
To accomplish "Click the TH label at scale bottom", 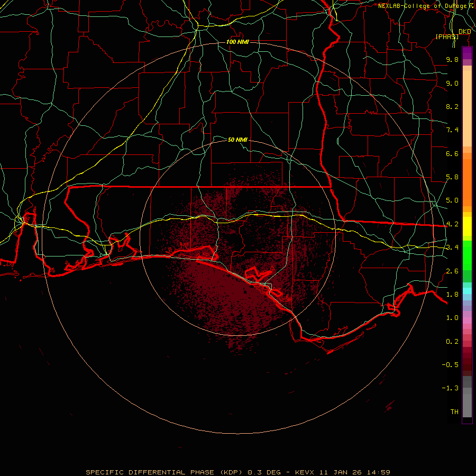I will tap(454, 411).
